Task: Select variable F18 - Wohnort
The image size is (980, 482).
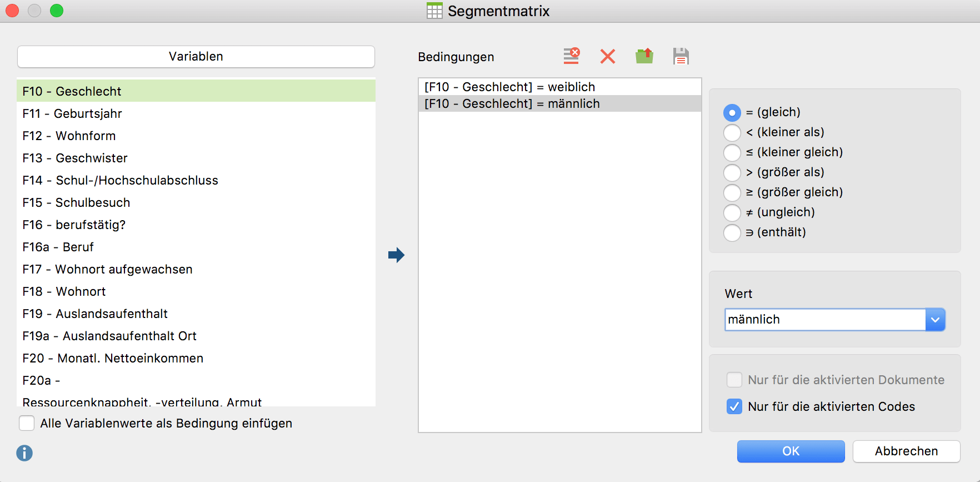Action: (196, 291)
